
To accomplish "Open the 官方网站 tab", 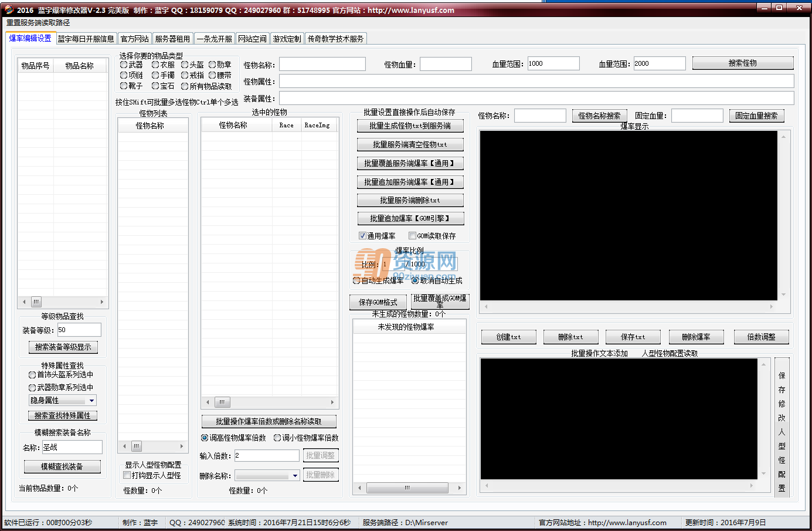I will tap(135, 39).
